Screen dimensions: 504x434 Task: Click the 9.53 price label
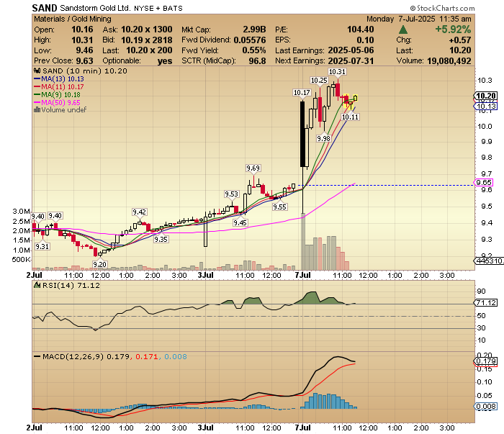point(231,194)
